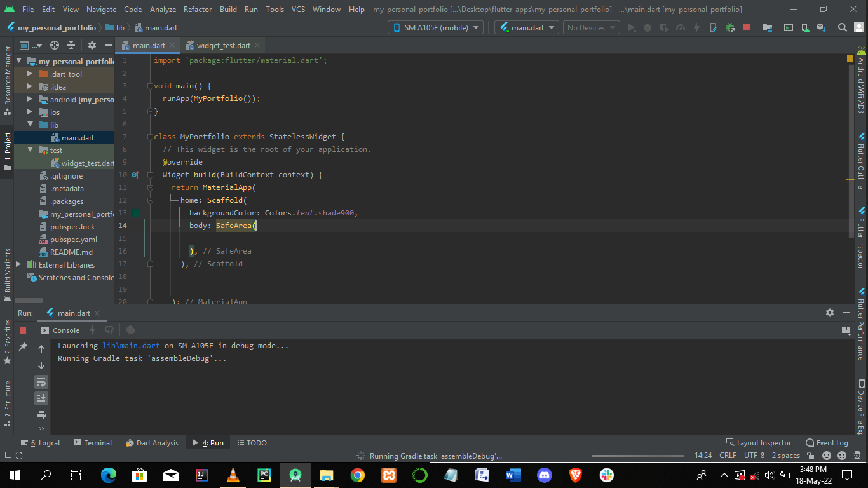Image resolution: width=868 pixels, height=488 pixels.
Task: Open Flutter Outline side panel
Action: pyautogui.click(x=861, y=161)
